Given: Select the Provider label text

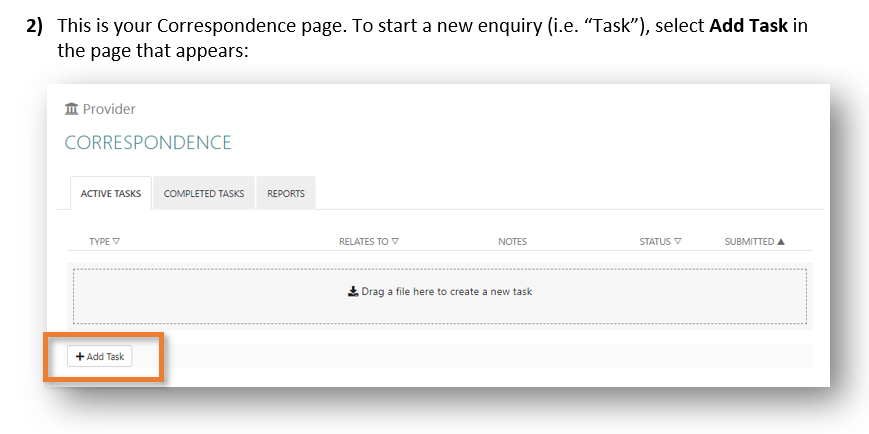Looking at the screenshot, I should [x=109, y=109].
